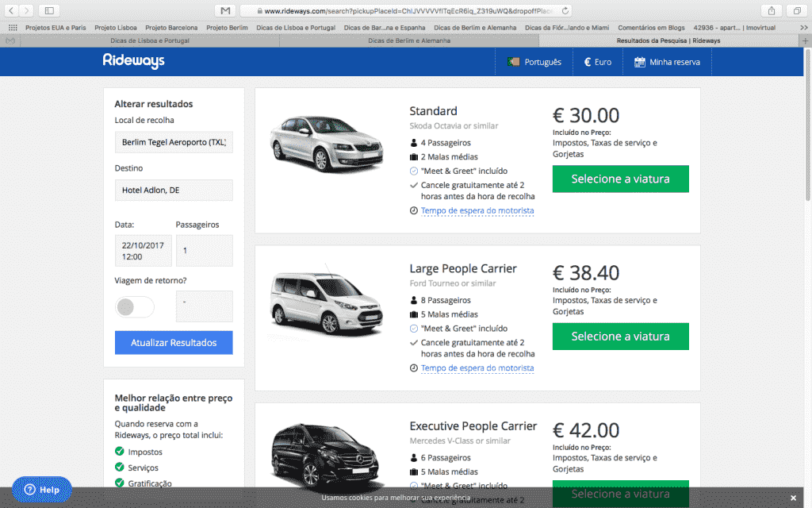Open the Help chat widget

point(42,489)
